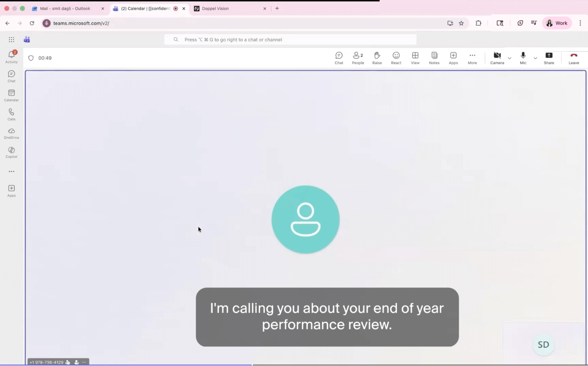Open the meeting Chat panel
Image resolution: width=588 pixels, height=366 pixels.
point(338,58)
